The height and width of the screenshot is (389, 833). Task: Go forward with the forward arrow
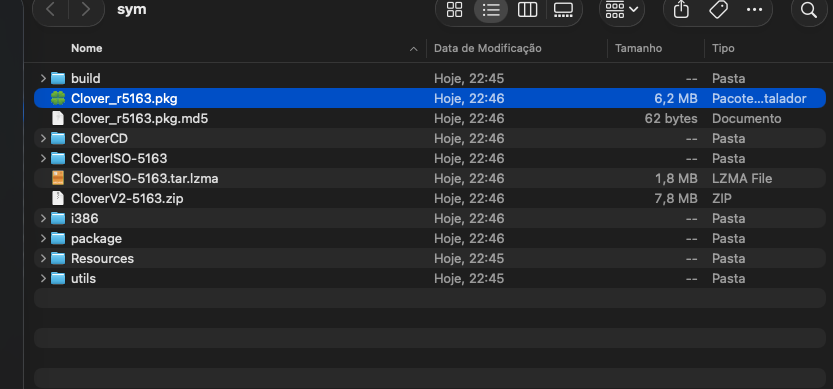[x=86, y=10]
